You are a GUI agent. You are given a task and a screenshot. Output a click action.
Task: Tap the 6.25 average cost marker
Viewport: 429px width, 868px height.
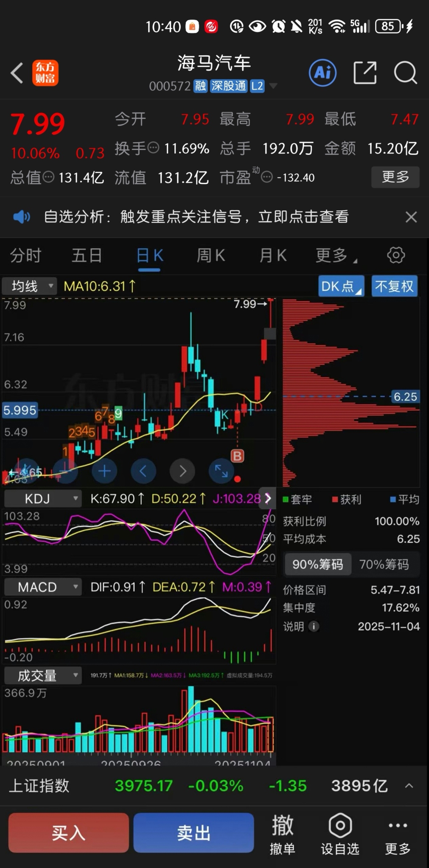[x=405, y=397]
